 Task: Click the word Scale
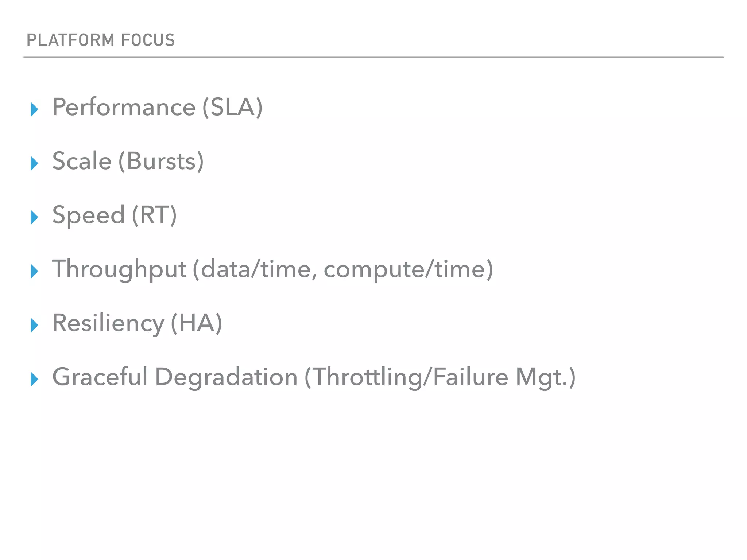(82, 161)
